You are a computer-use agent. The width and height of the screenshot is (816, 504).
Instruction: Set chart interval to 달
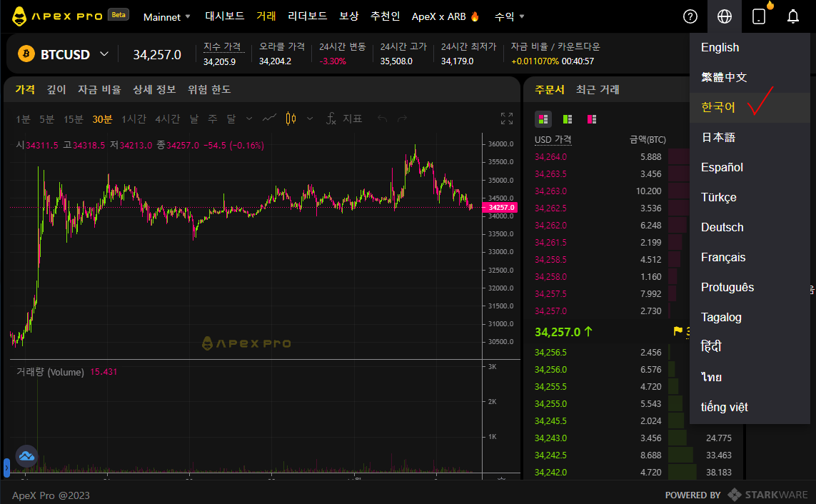point(231,119)
